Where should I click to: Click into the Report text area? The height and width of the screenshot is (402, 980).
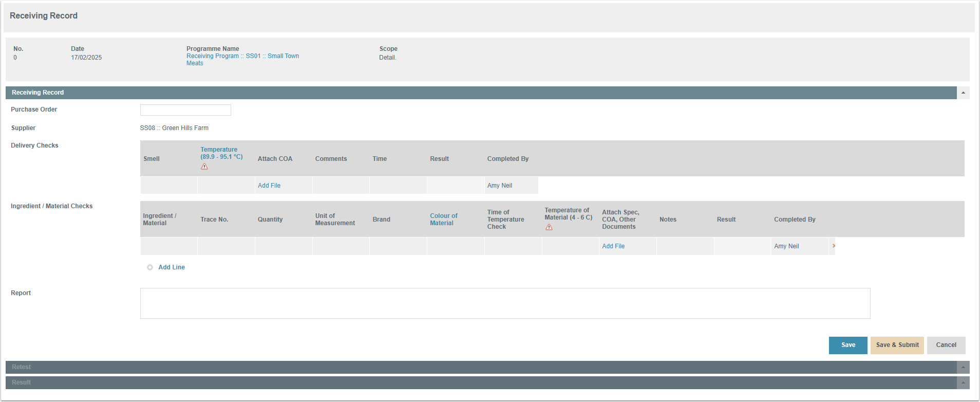click(505, 303)
